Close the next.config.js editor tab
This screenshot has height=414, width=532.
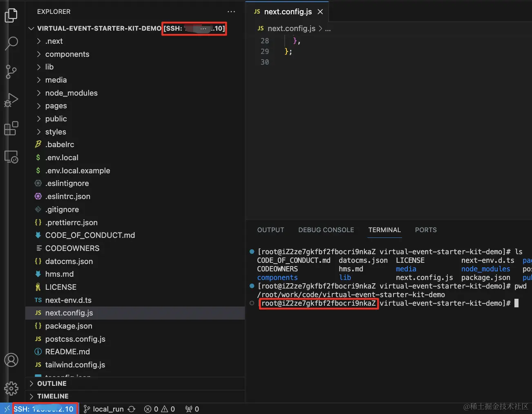click(320, 12)
